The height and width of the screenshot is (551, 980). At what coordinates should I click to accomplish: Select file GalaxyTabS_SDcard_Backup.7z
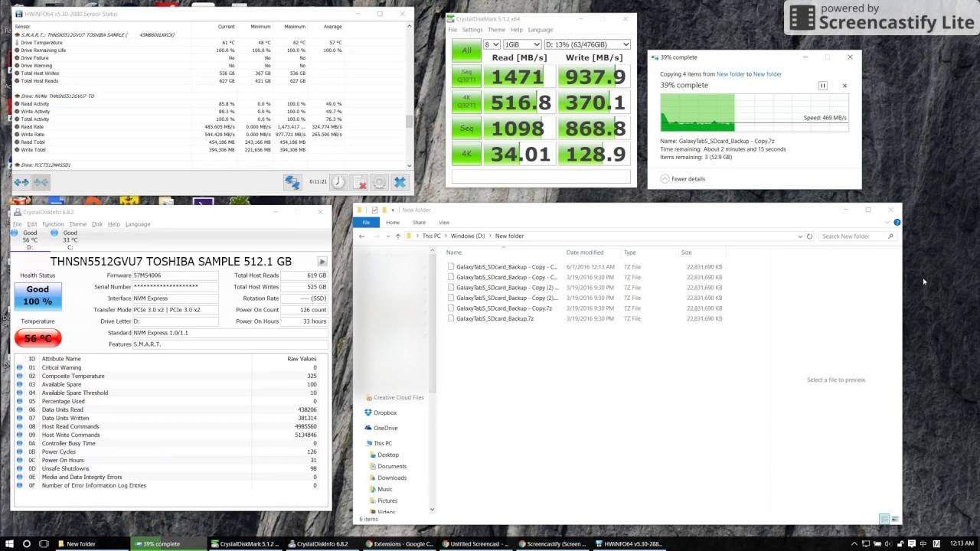coord(495,318)
